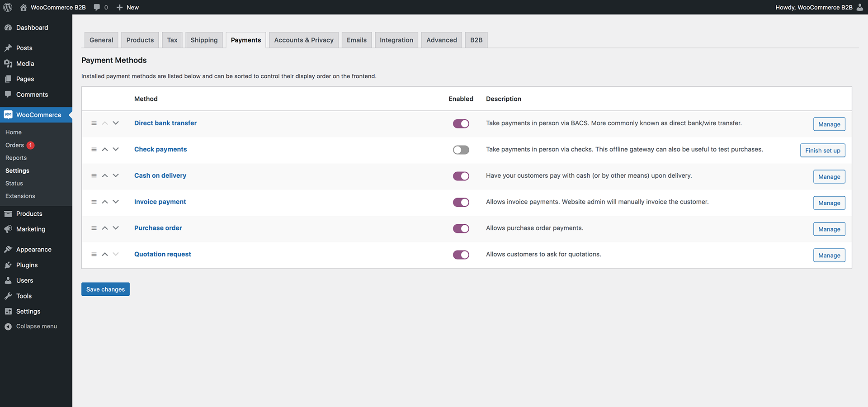Open the Appearance paintbrush icon
Screen dimensions: 868x407
tap(8, 249)
